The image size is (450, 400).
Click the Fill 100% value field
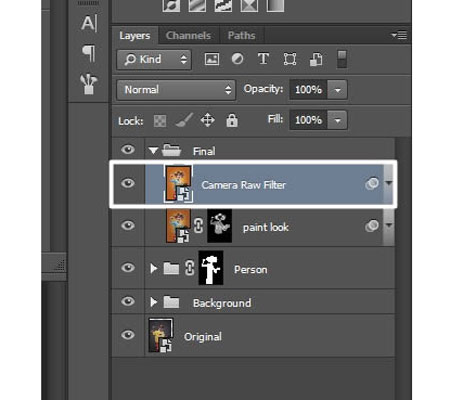(x=308, y=120)
